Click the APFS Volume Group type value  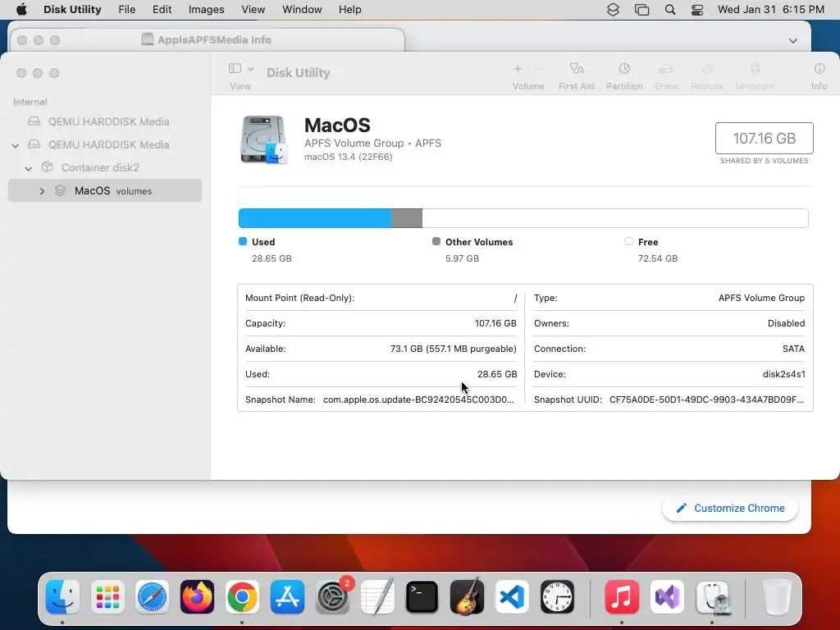click(x=761, y=298)
